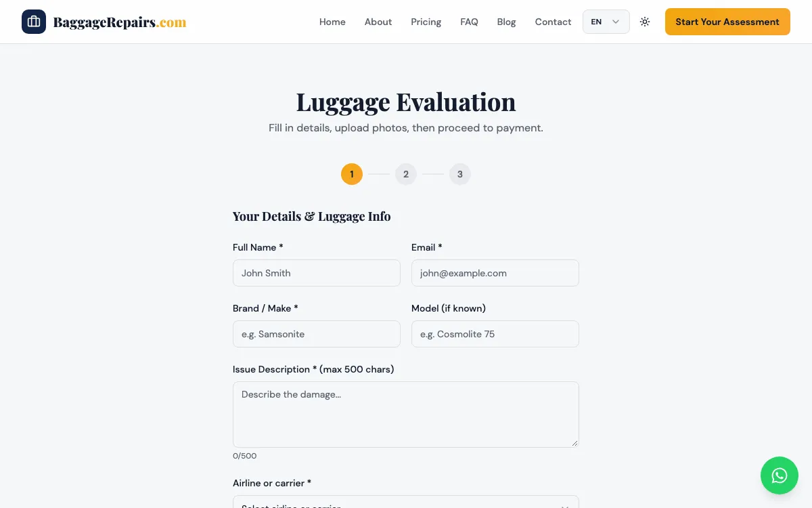This screenshot has height=508, width=812.
Task: Open the About page link
Action: [x=378, y=22]
